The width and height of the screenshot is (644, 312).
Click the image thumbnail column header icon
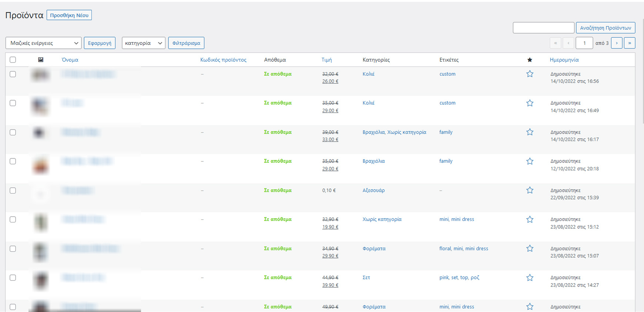tap(41, 60)
